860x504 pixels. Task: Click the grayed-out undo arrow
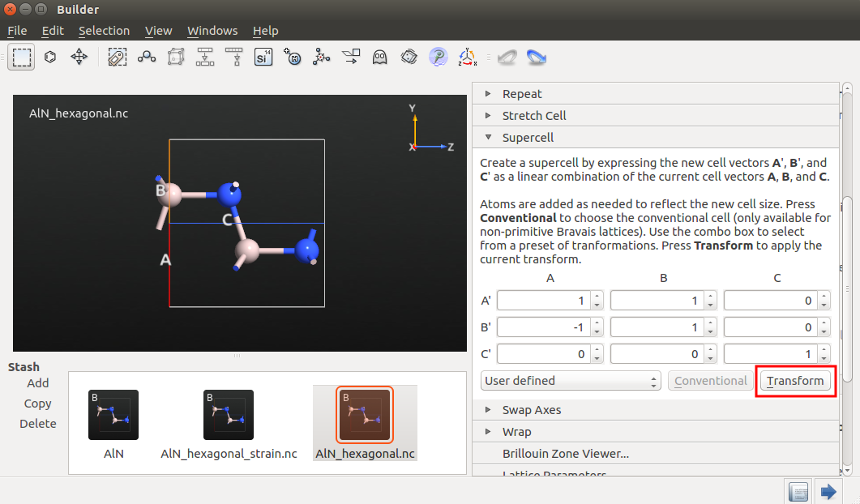(507, 57)
